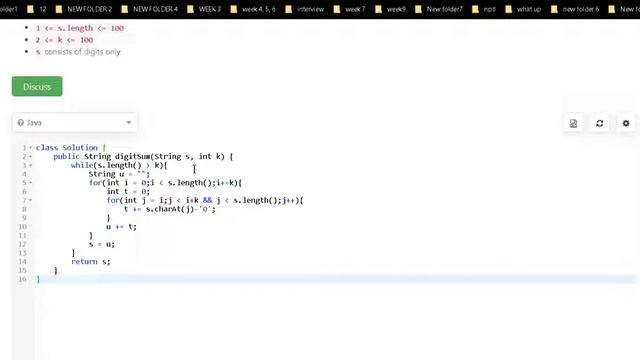Open the week9 bookmark folder
The width and height of the screenshot is (640, 360).
pos(391,9)
